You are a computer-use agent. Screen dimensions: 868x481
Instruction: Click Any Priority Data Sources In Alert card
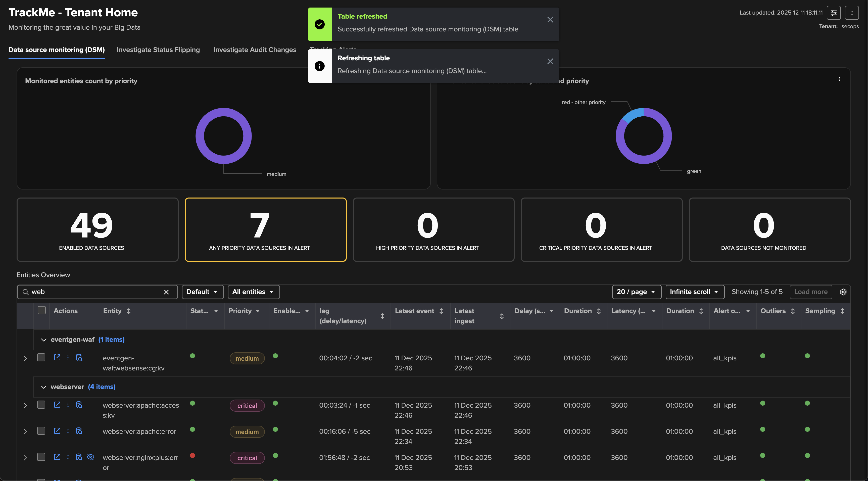click(266, 229)
